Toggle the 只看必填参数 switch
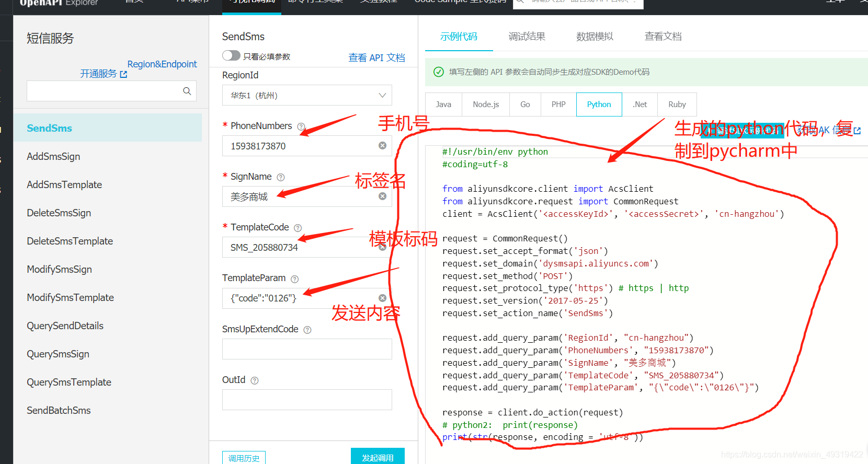This screenshot has height=464, width=868. click(x=231, y=55)
